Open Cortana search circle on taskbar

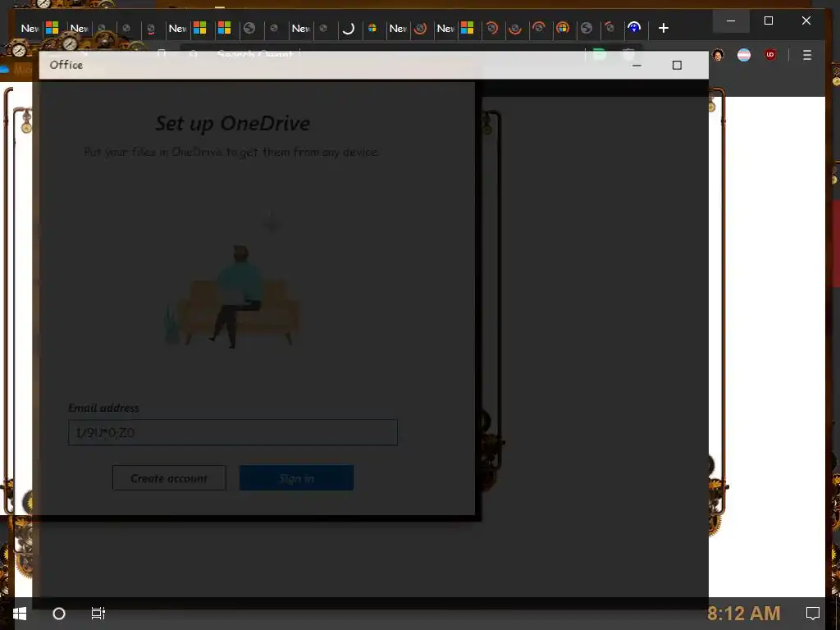pos(59,614)
